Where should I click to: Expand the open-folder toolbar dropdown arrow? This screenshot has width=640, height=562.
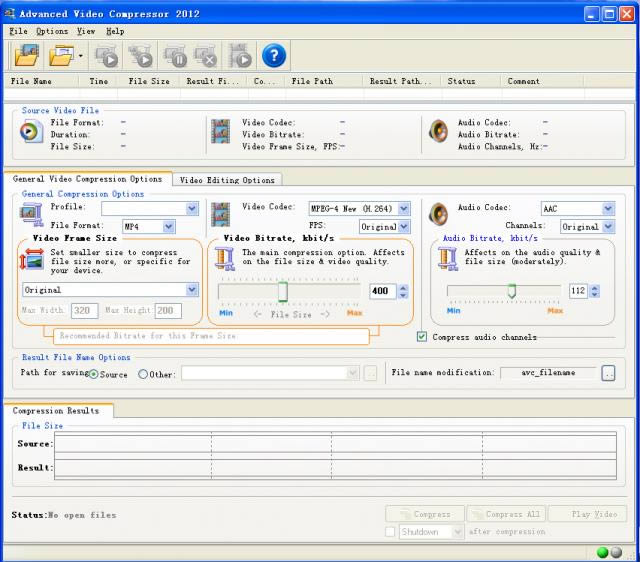click(80, 56)
